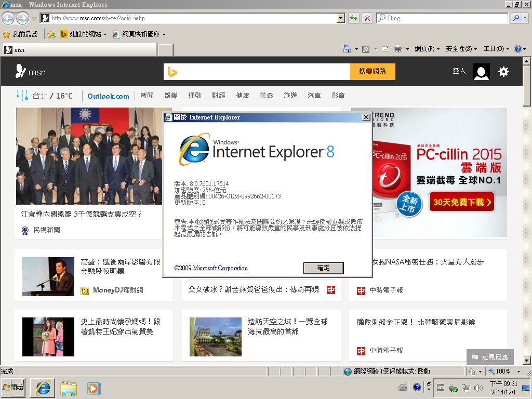The height and width of the screenshot is (399, 532).
Task: Click the speaker volume tray icon
Action: tap(478, 388)
